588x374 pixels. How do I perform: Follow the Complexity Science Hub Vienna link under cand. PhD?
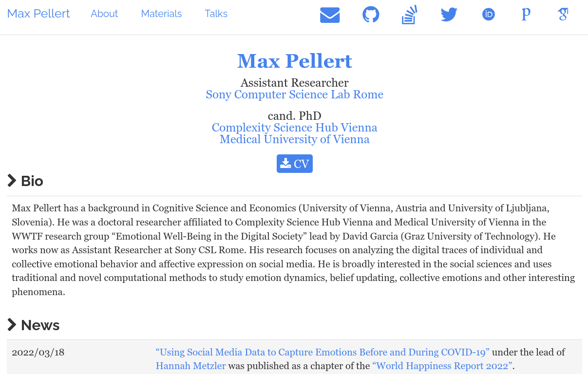(294, 128)
